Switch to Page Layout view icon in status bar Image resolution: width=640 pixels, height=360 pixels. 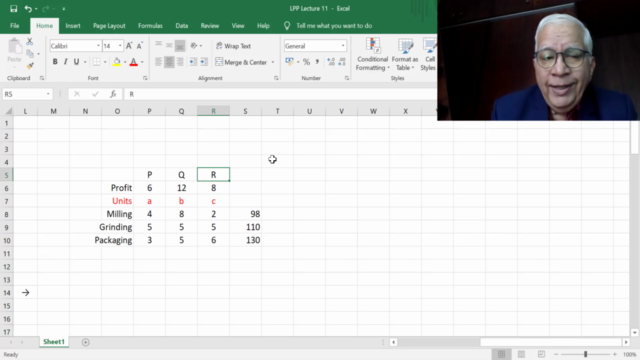click(521, 354)
